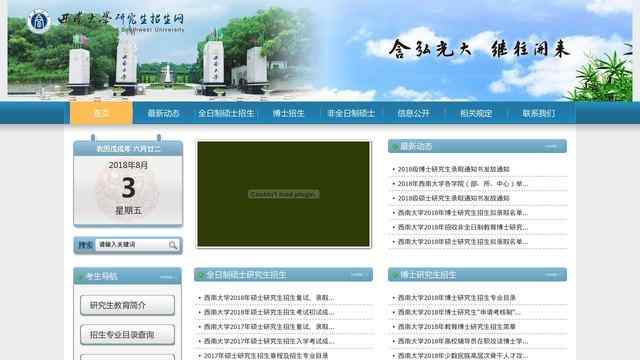
Task: Open 西南大学2018年高校辅导员在职攻读博士 link
Action: (463, 341)
